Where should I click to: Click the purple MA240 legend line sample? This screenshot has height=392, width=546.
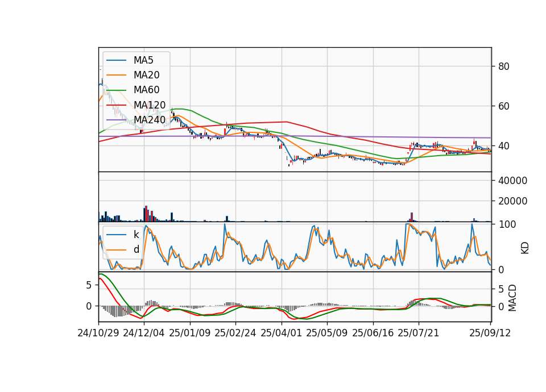[x=116, y=120]
